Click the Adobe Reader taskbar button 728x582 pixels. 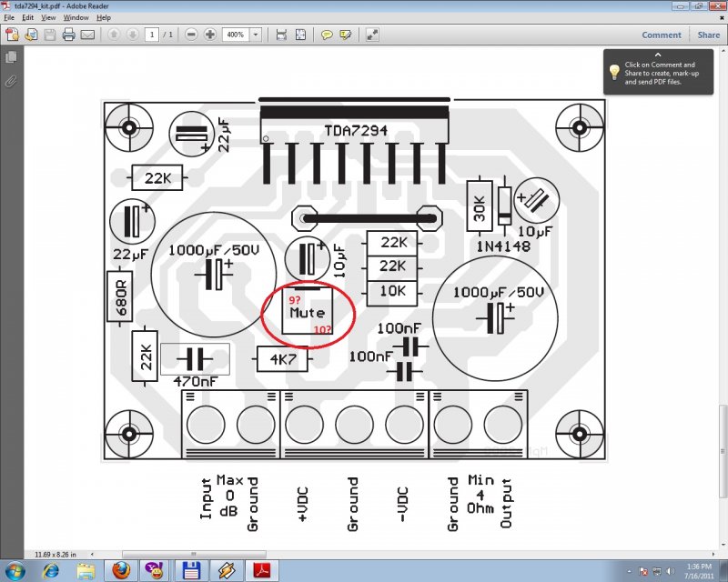point(262,571)
